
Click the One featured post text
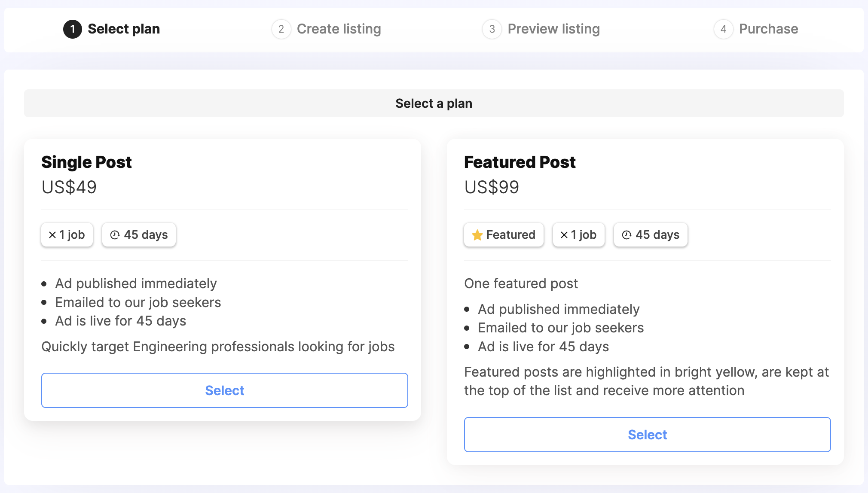pos(521,283)
